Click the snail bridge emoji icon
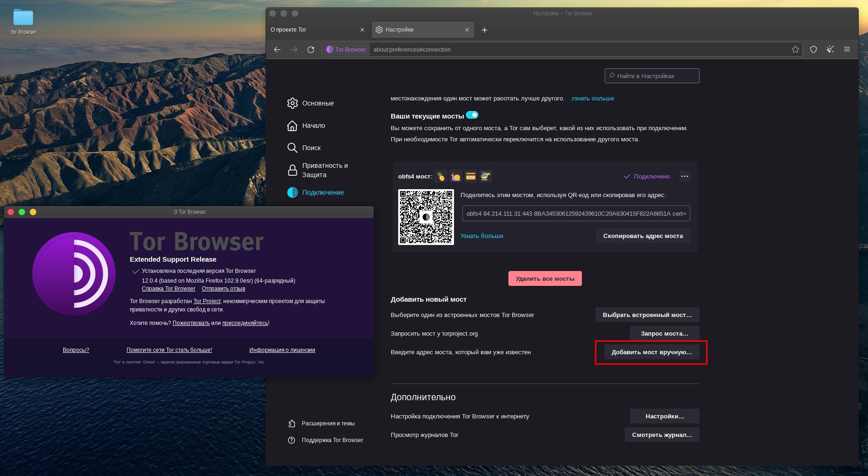Screen dimensions: 868x476 455,176
